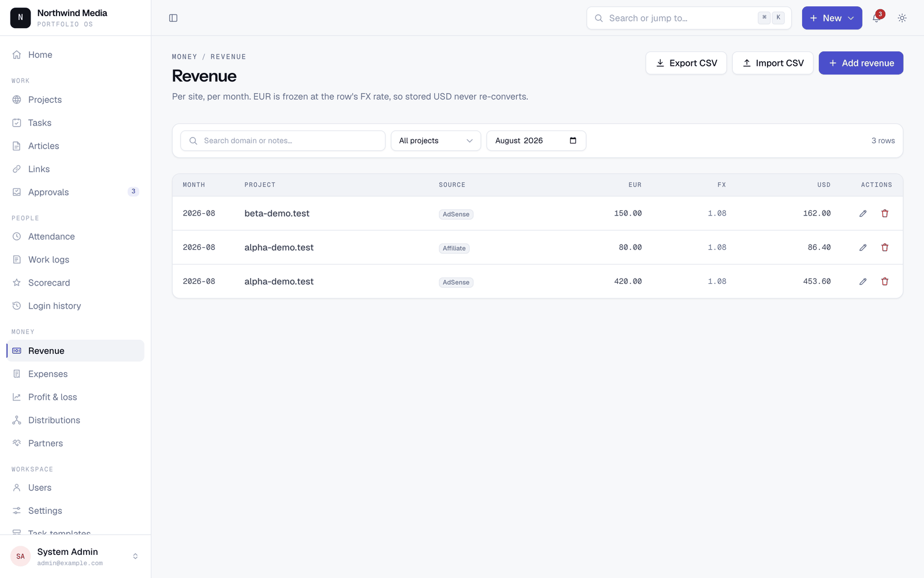The image size is (924, 578).
Task: Delete the alpha-demo.test Affiliate row
Action: pos(885,247)
